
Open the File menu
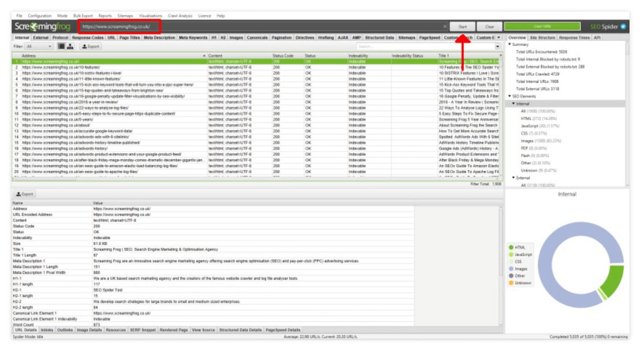pos(19,16)
